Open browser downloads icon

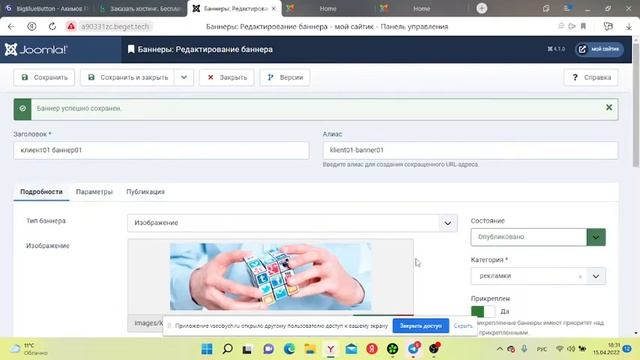(x=629, y=27)
